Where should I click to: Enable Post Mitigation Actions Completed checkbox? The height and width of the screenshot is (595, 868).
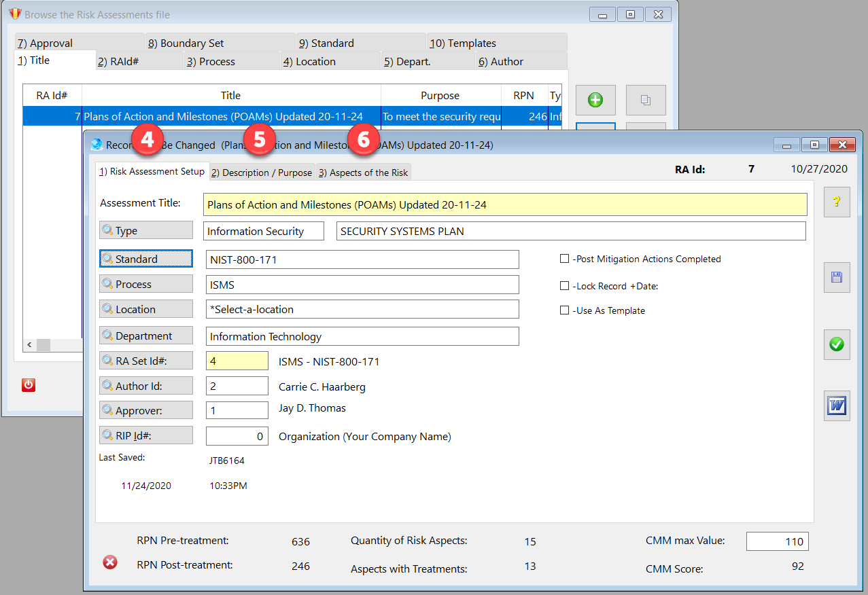pos(564,259)
